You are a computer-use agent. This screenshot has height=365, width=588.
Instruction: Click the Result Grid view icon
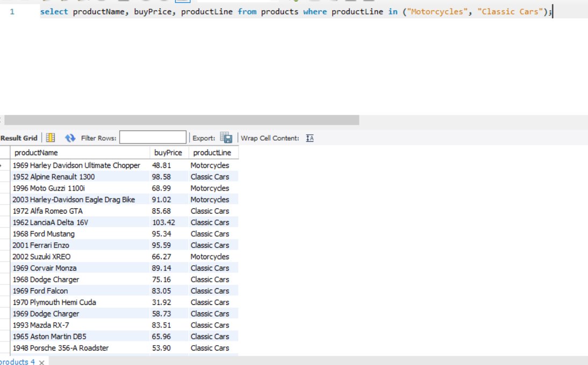50,138
